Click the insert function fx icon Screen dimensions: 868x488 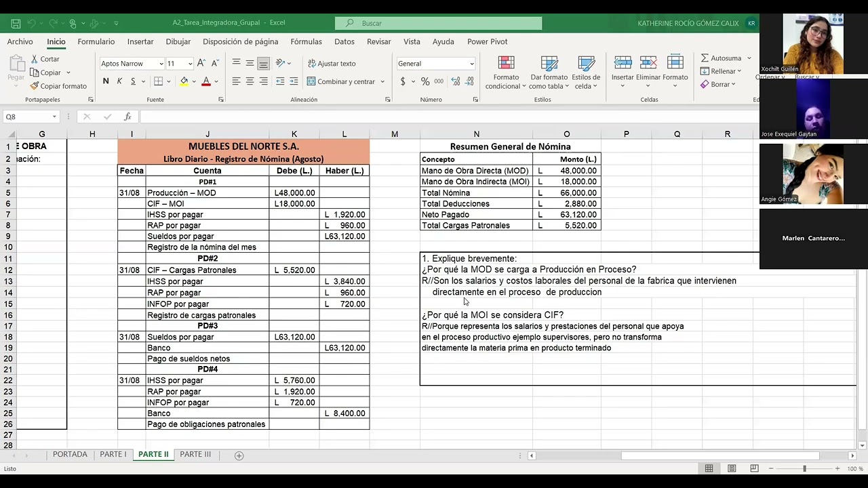tap(127, 117)
